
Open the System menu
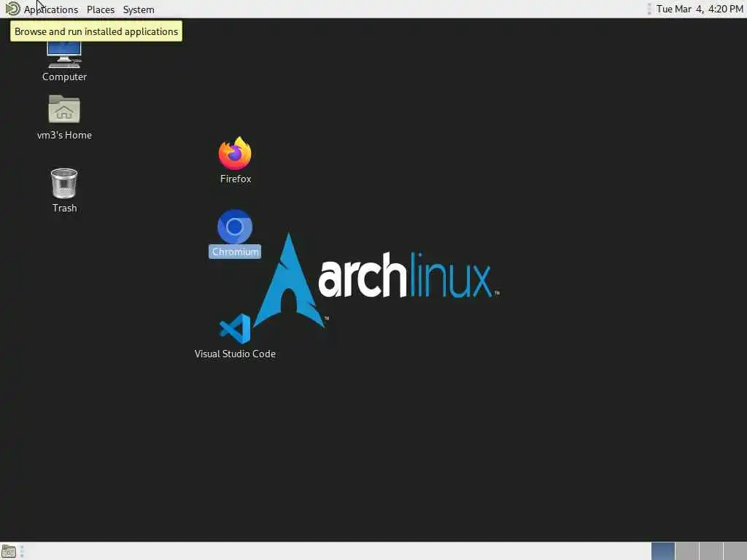(x=139, y=9)
